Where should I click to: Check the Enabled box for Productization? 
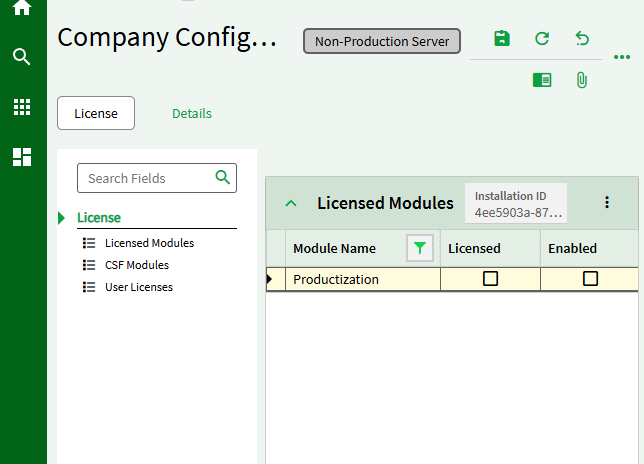(x=590, y=279)
